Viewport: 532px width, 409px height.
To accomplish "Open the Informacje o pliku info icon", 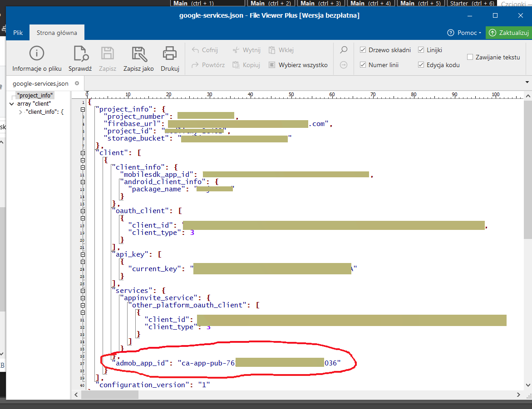I will click(37, 54).
